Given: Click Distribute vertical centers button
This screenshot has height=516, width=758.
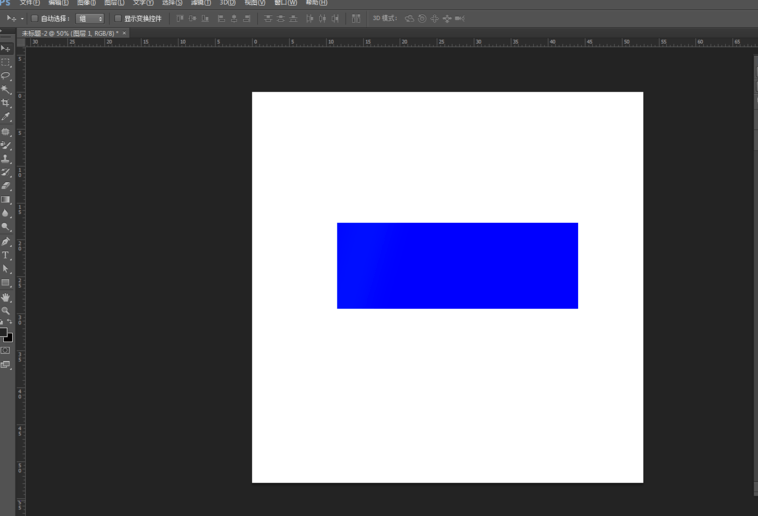Looking at the screenshot, I should (280, 18).
